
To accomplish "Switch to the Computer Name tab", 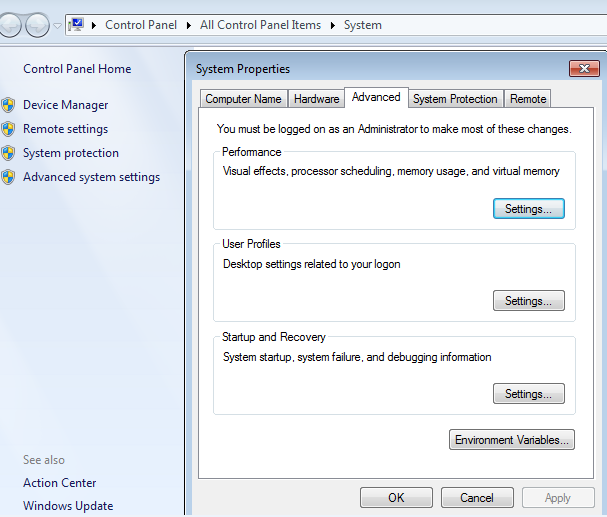I will 243,99.
